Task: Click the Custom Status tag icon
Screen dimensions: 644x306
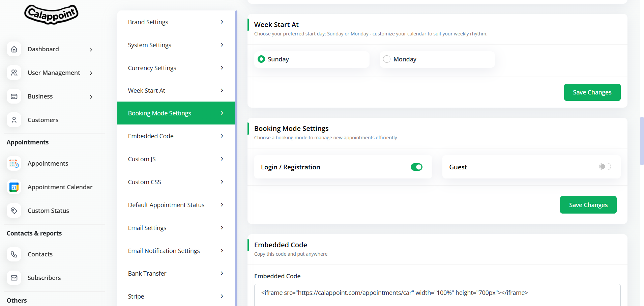Action: tap(14, 211)
